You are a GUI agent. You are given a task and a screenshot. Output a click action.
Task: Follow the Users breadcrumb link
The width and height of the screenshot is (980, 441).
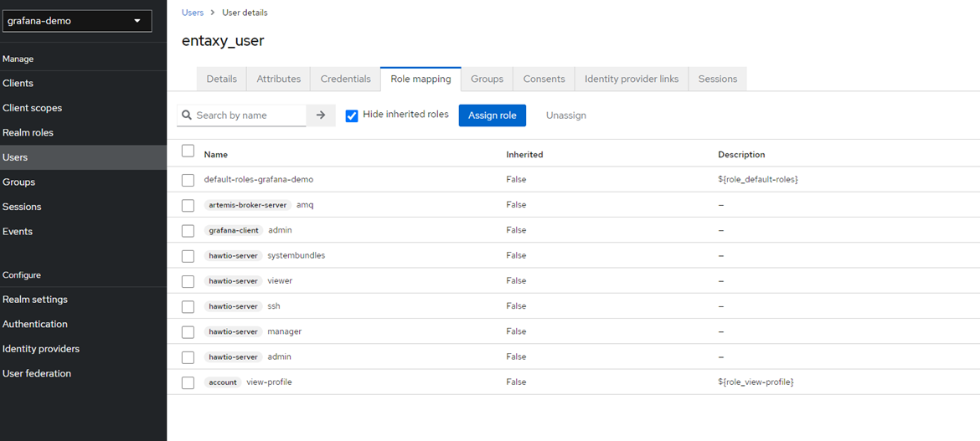pyautogui.click(x=193, y=13)
